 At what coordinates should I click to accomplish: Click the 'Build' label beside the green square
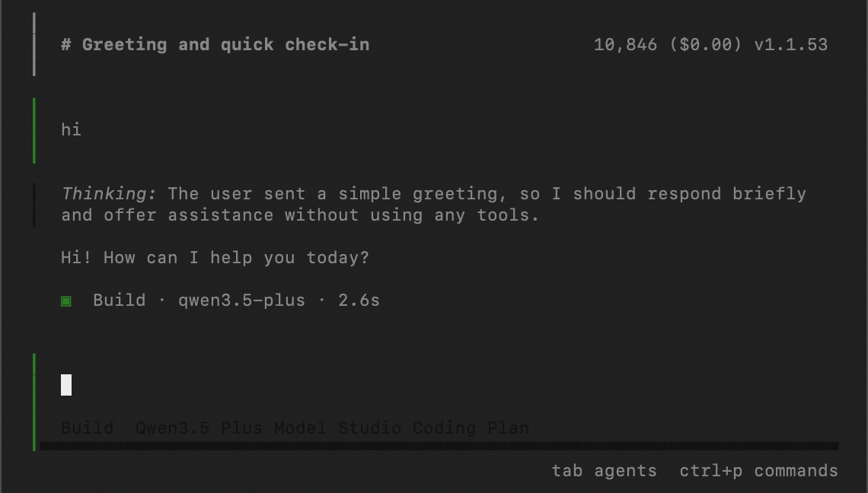(x=119, y=301)
